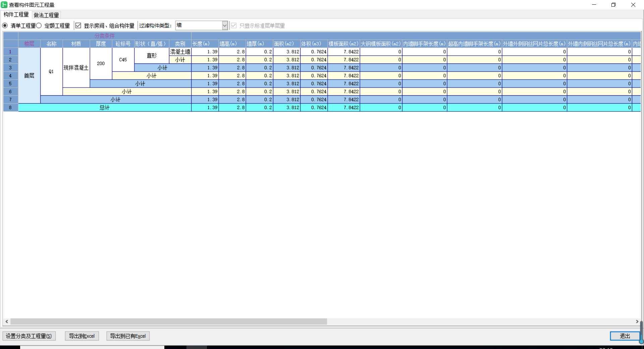Click the 形状（直/弧） column header

click(x=152, y=44)
